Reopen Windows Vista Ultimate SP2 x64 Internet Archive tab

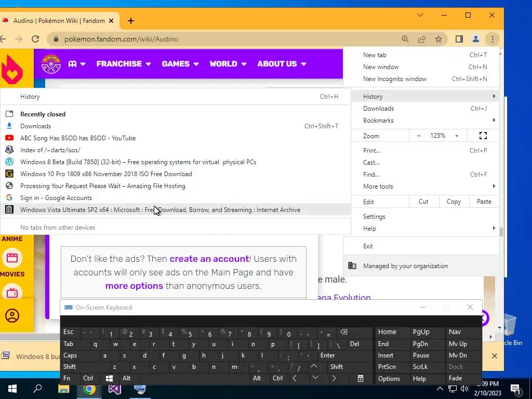176,210
